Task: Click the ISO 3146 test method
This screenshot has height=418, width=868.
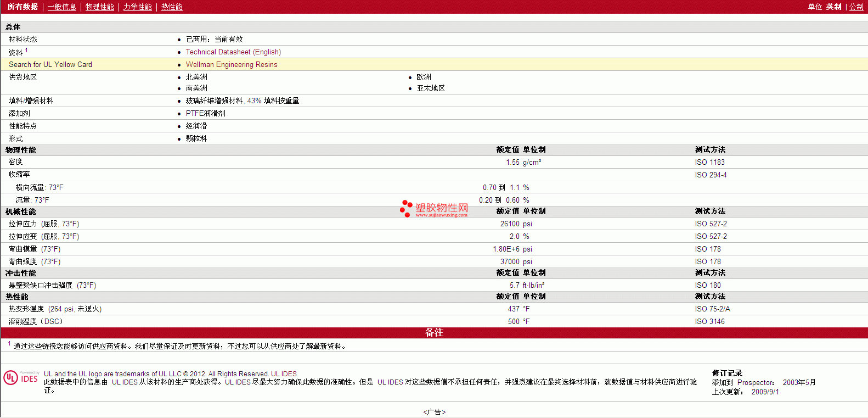Action: pos(709,321)
